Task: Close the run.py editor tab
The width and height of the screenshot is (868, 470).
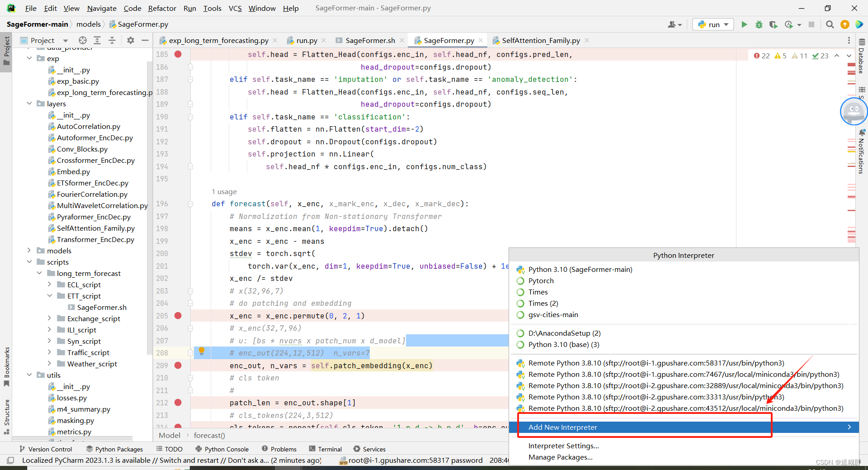Action: point(324,40)
